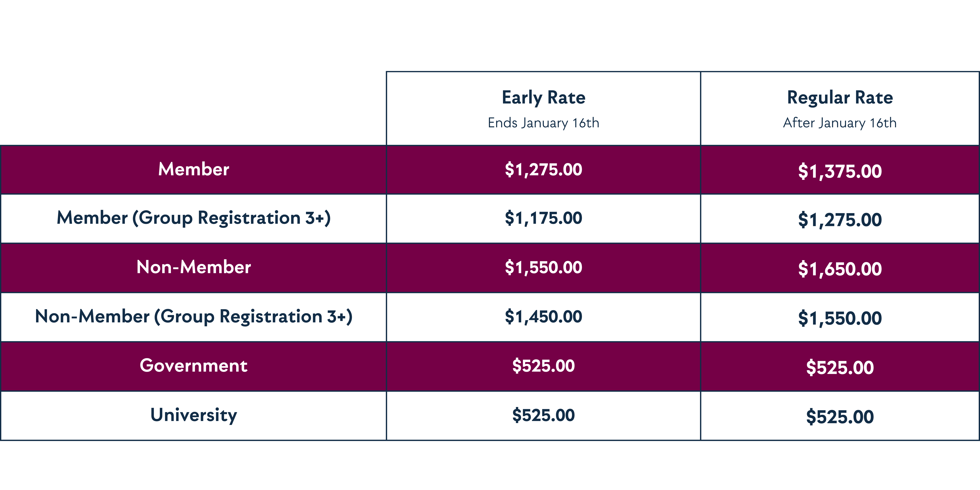980x490 pixels.
Task: Click the Member group regular rate $1,275.00
Action: (x=840, y=220)
